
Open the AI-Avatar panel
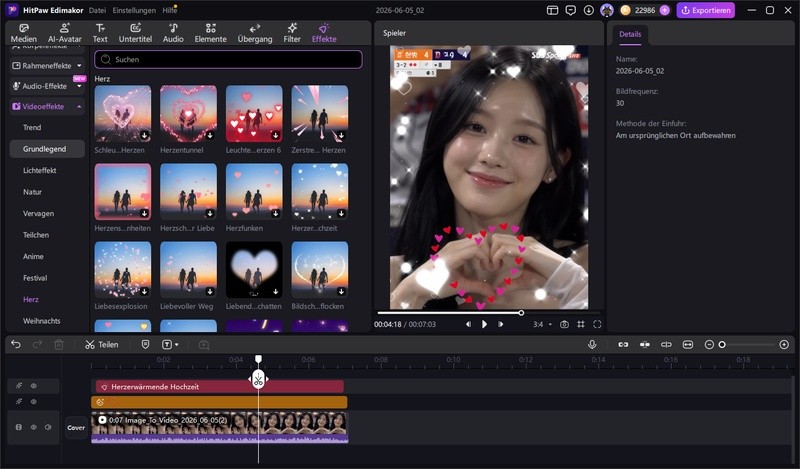click(x=64, y=33)
